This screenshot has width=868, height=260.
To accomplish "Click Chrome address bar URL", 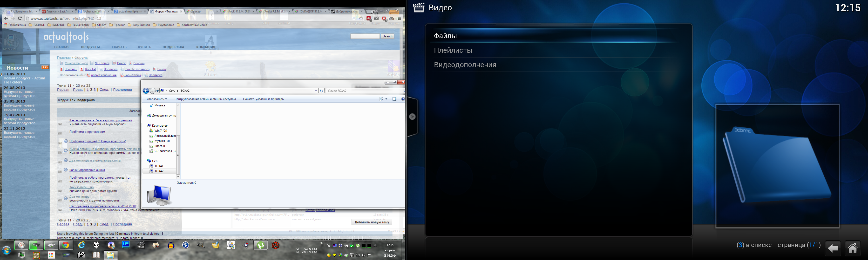I will [x=66, y=19].
